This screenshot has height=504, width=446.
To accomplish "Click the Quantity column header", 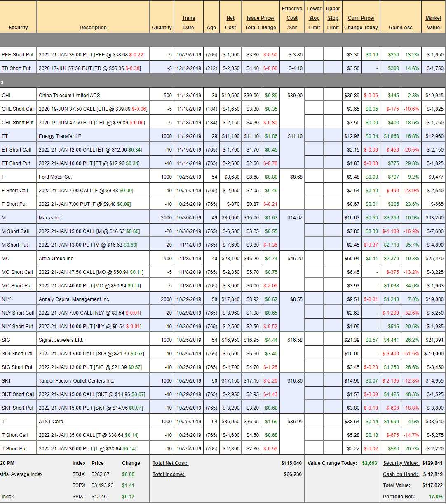I will [162, 28].
